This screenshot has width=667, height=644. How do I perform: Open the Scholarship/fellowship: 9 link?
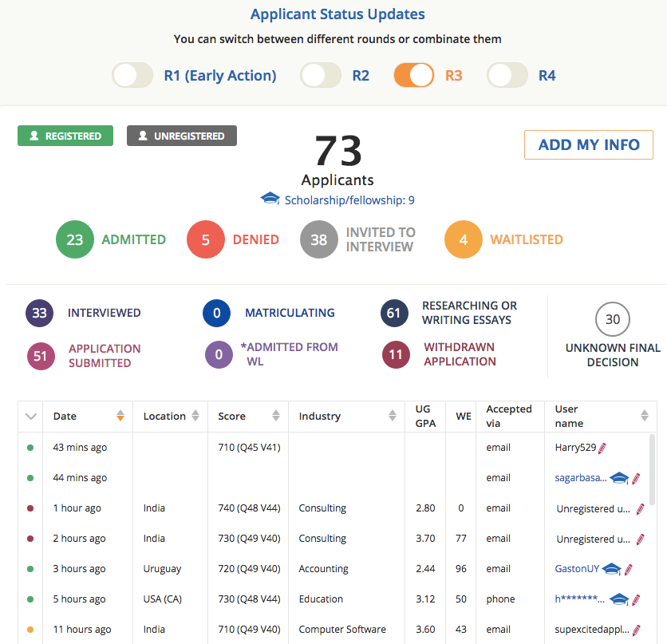349,200
